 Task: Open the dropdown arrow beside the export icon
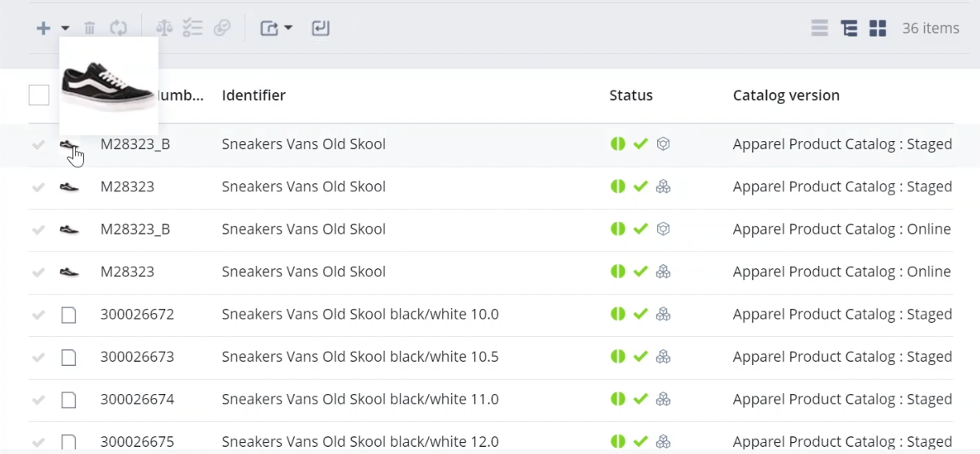288,28
